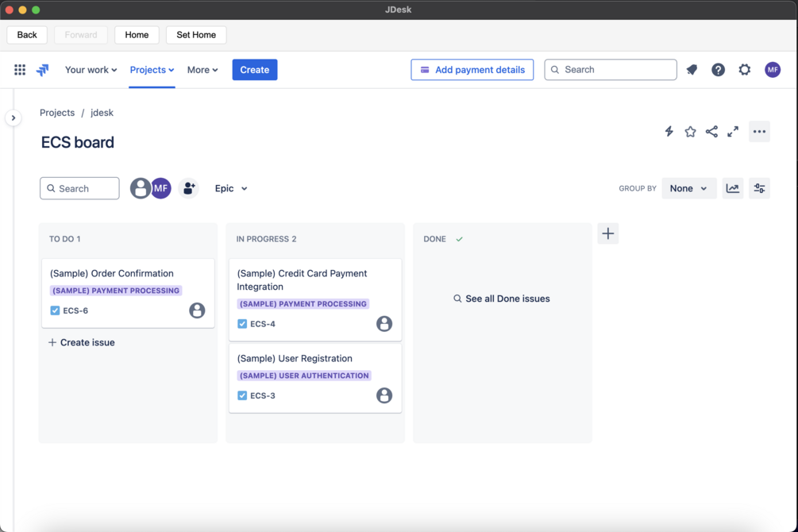798x532 pixels.
Task: Open the Epic filter dropdown
Action: point(231,188)
